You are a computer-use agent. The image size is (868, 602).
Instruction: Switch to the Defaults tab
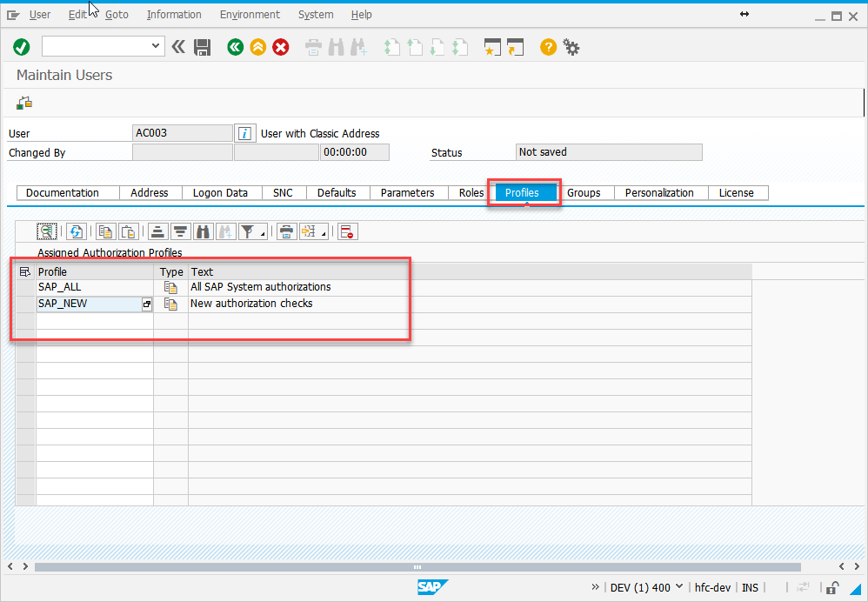click(x=337, y=193)
